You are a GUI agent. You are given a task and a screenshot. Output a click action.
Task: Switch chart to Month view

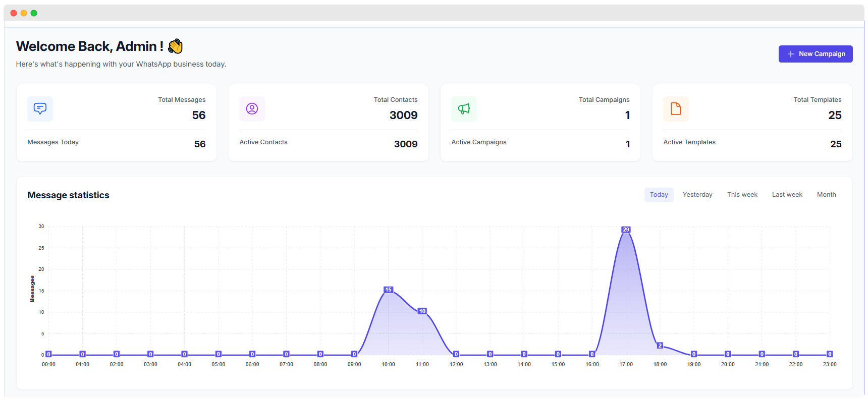point(826,195)
